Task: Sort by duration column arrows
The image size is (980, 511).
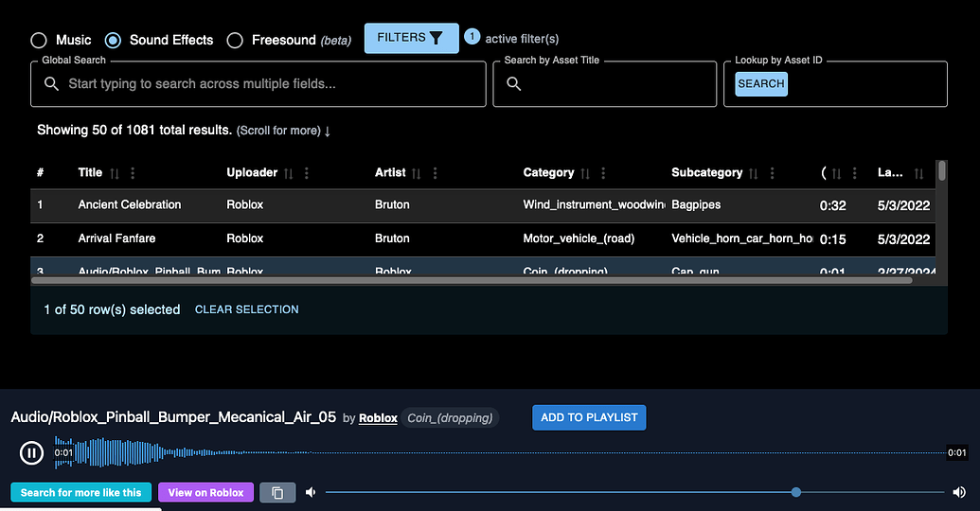Action: tap(836, 173)
